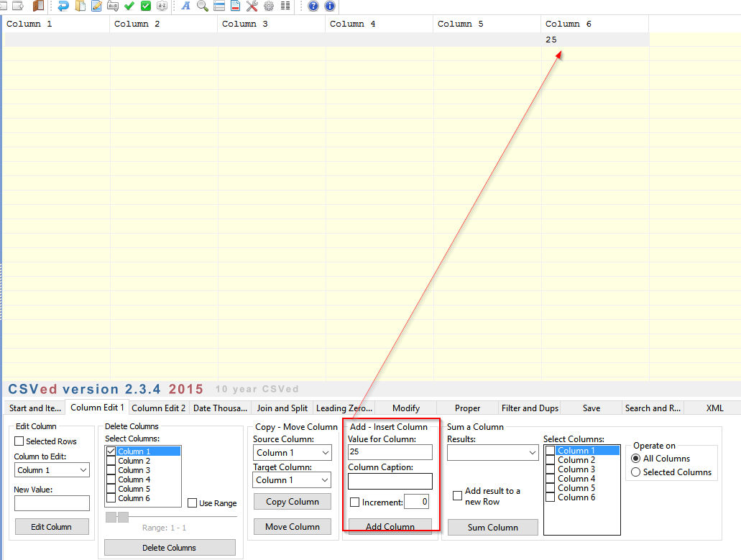This screenshot has height=560, width=741.
Task: Click the copy/paste clipboard icon
Action: [x=80, y=6]
